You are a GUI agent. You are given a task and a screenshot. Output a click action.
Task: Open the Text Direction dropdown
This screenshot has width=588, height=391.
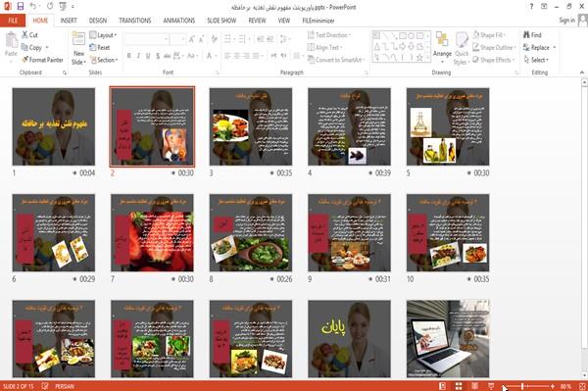pyautogui.click(x=329, y=35)
